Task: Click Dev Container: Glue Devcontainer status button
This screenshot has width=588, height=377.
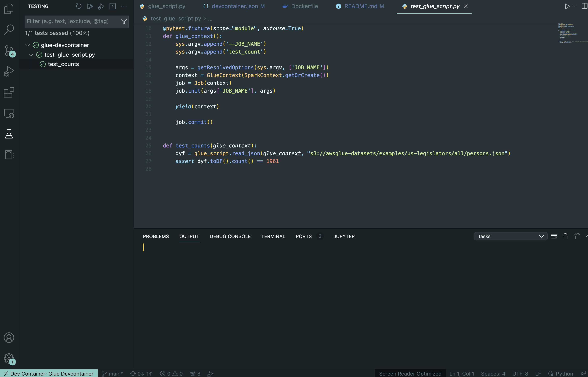Action: point(49,374)
